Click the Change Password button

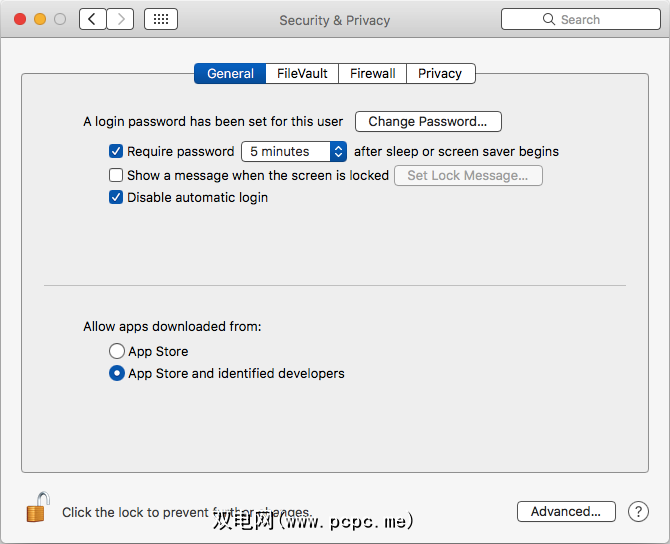click(x=428, y=122)
